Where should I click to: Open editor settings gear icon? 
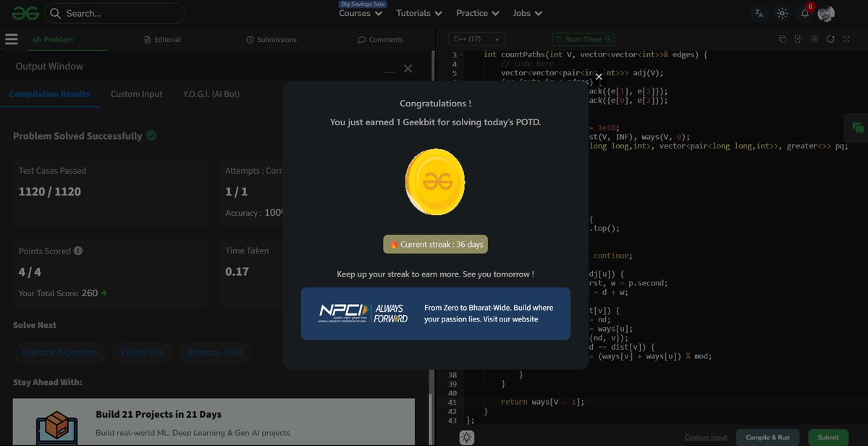(814, 38)
